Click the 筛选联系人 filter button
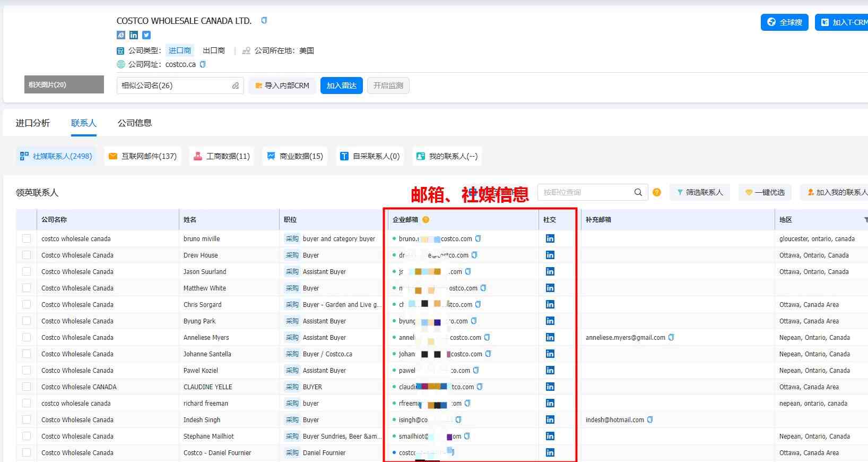868x462 pixels. [x=700, y=192]
